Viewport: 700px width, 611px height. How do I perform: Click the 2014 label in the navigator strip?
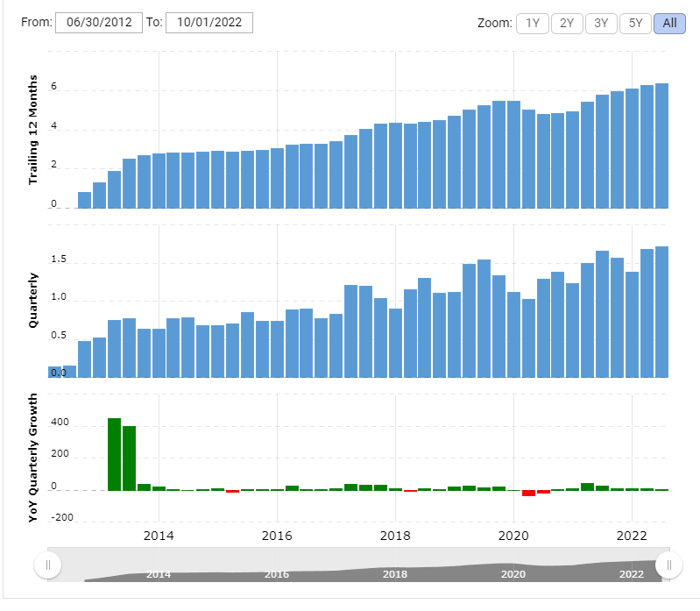point(159,574)
